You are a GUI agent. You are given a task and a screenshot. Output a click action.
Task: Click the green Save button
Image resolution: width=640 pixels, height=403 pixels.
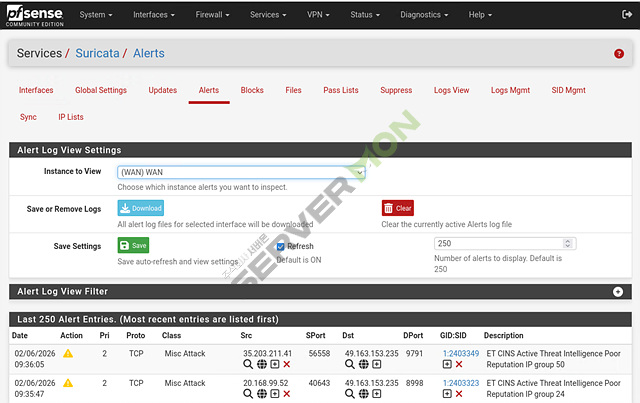(x=133, y=245)
